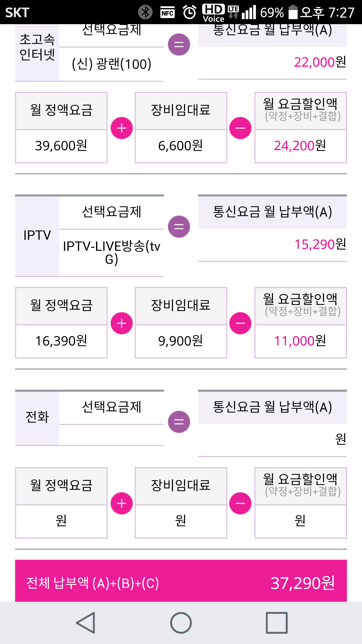Tap the Android back navigation button
This screenshot has height=644, width=362.
86,623
